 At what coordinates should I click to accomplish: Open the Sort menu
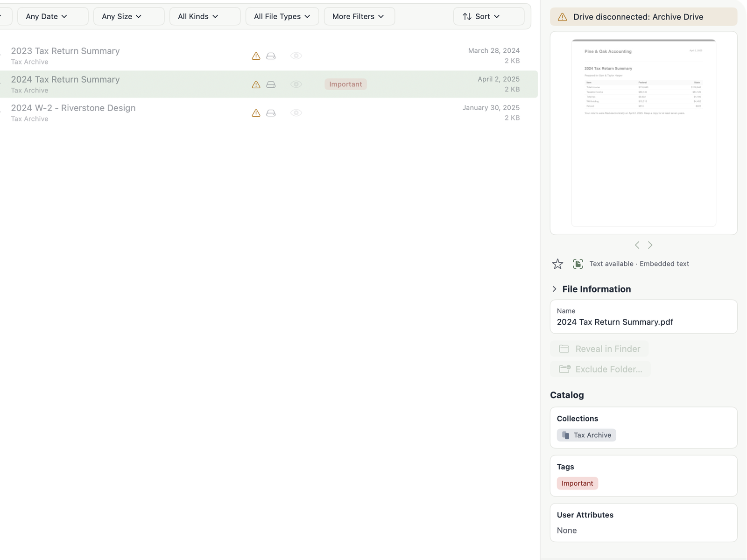488,16
